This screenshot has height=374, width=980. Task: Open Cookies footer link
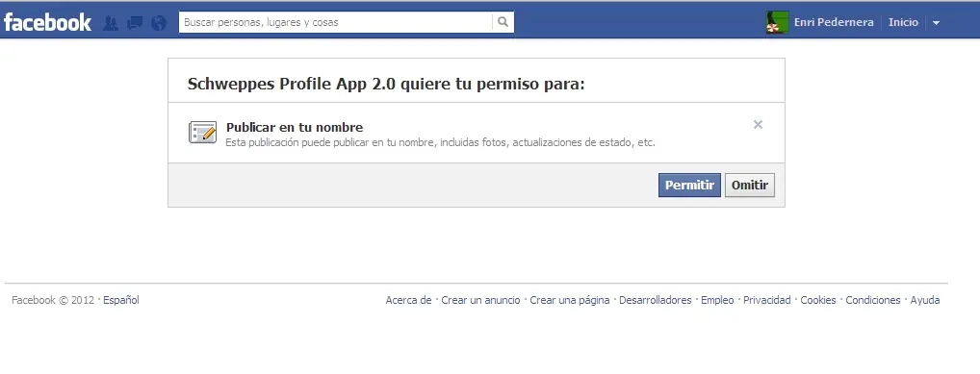818,300
